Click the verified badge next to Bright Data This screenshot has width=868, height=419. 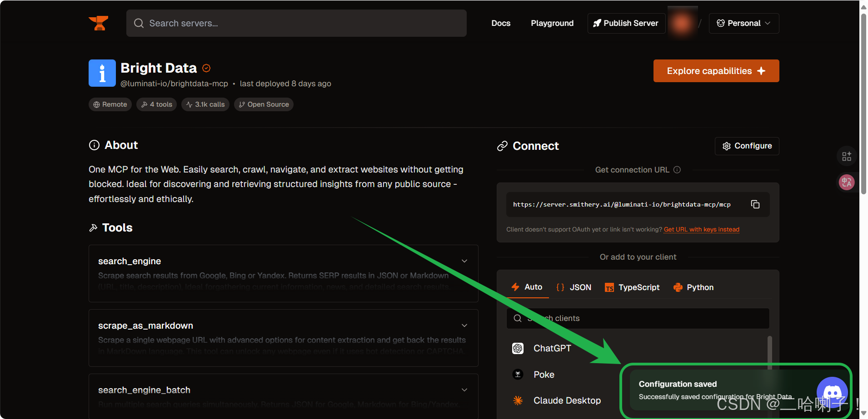pos(206,68)
